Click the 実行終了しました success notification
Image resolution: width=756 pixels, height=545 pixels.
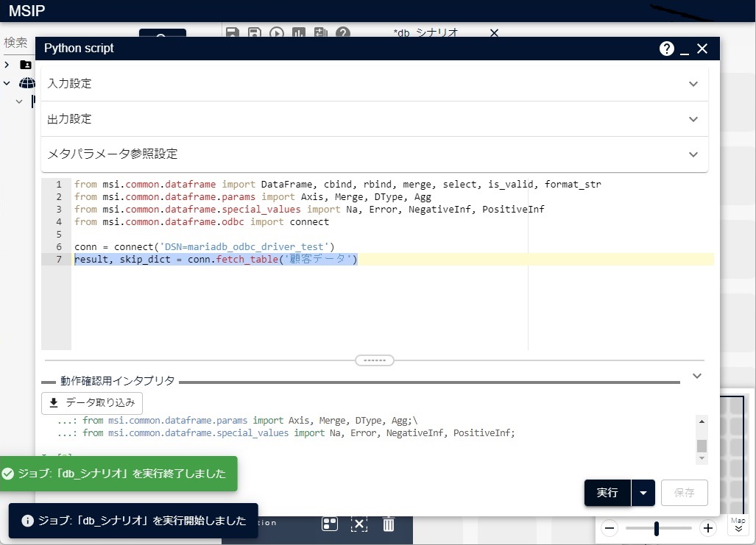(119, 474)
